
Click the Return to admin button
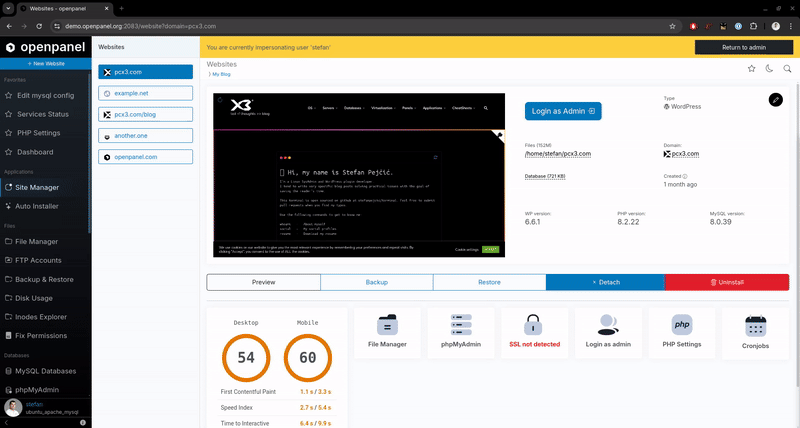pos(744,47)
